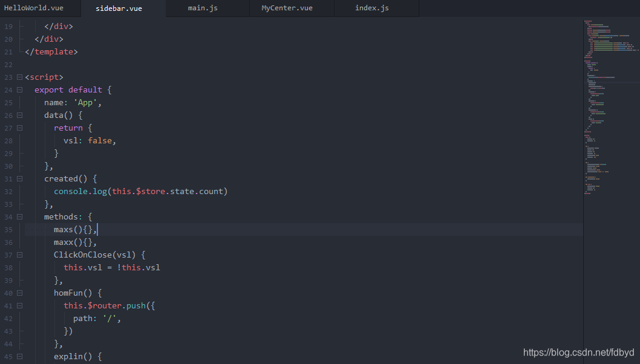Click line number 35 in the gutter
The width and height of the screenshot is (640, 364).
point(8,230)
